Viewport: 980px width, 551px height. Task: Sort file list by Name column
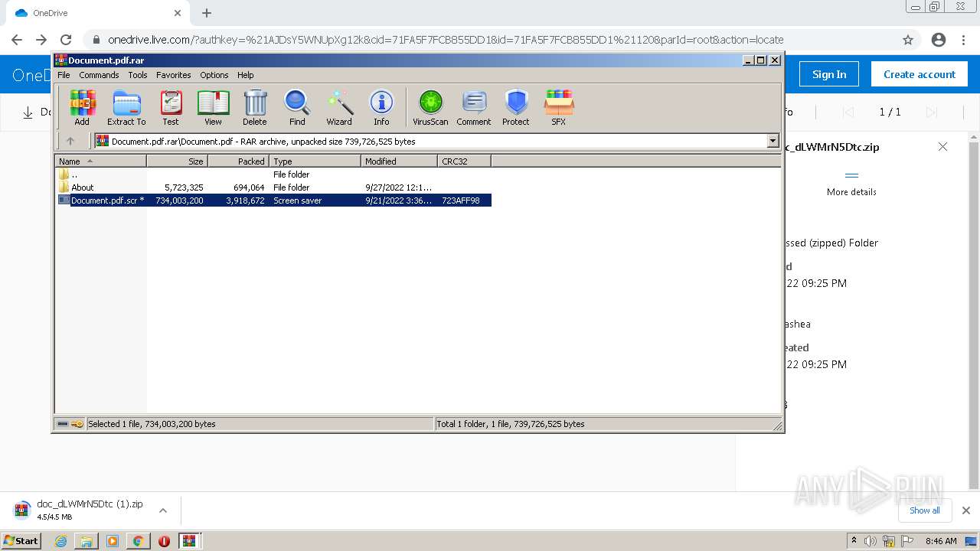click(100, 161)
